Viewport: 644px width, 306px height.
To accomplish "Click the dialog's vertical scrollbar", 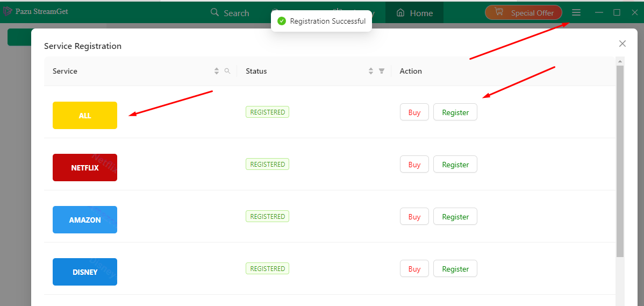I will click(x=620, y=161).
